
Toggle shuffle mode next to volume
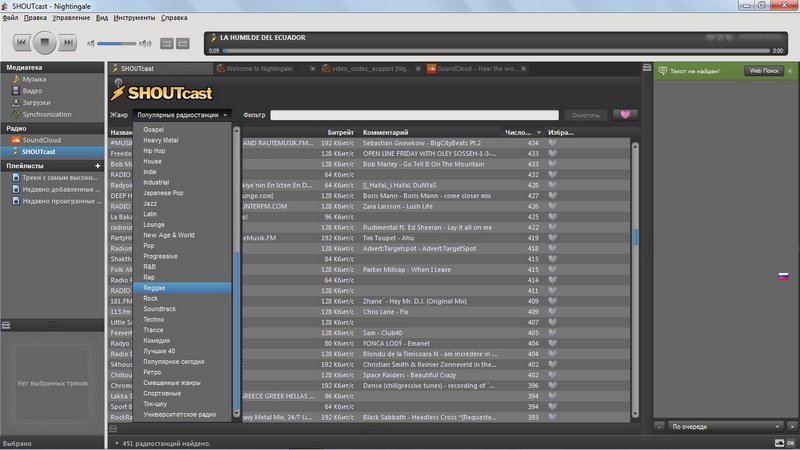tap(167, 43)
